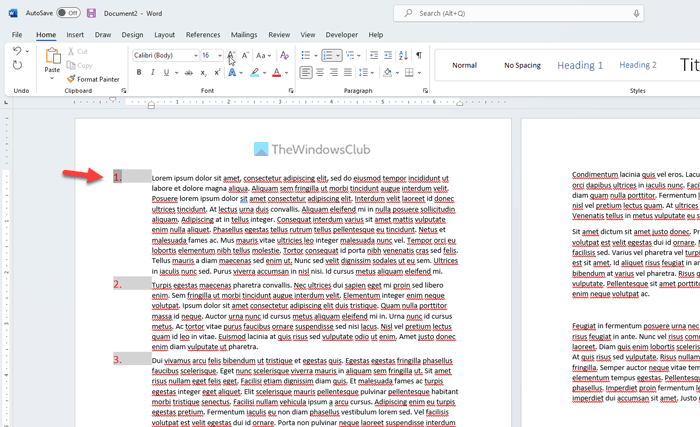Image resolution: width=700 pixels, height=427 pixels.
Task: Switch to the Mailings tab
Action: pyautogui.click(x=244, y=35)
